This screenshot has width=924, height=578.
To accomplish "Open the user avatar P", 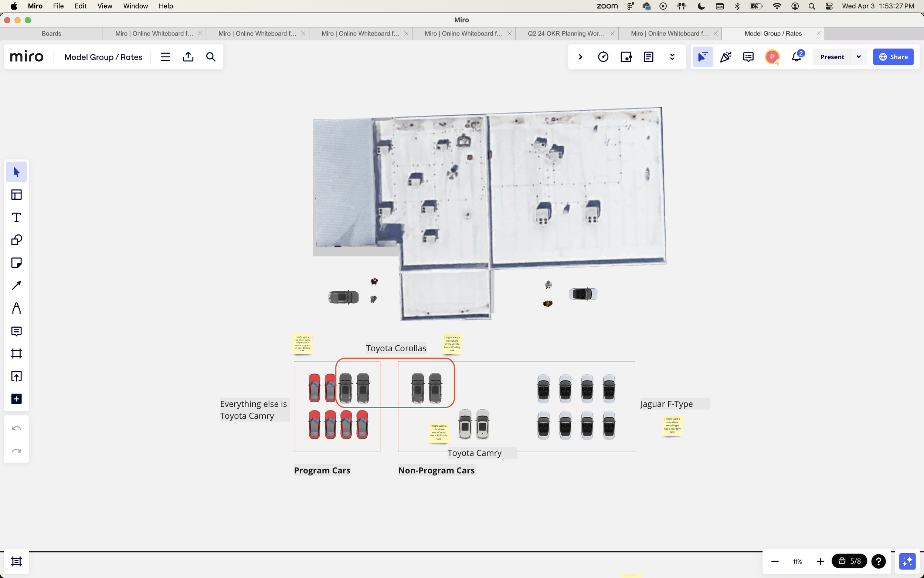I will click(x=772, y=57).
